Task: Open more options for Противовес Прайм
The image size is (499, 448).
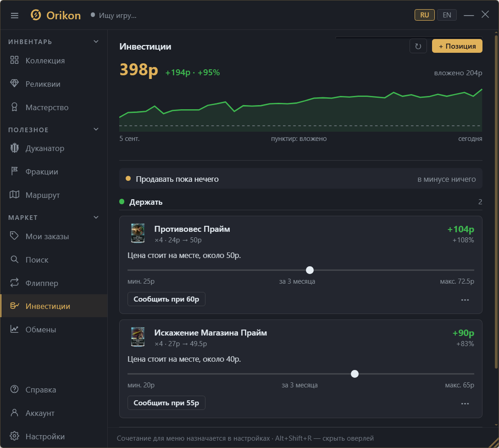Action: [465, 300]
